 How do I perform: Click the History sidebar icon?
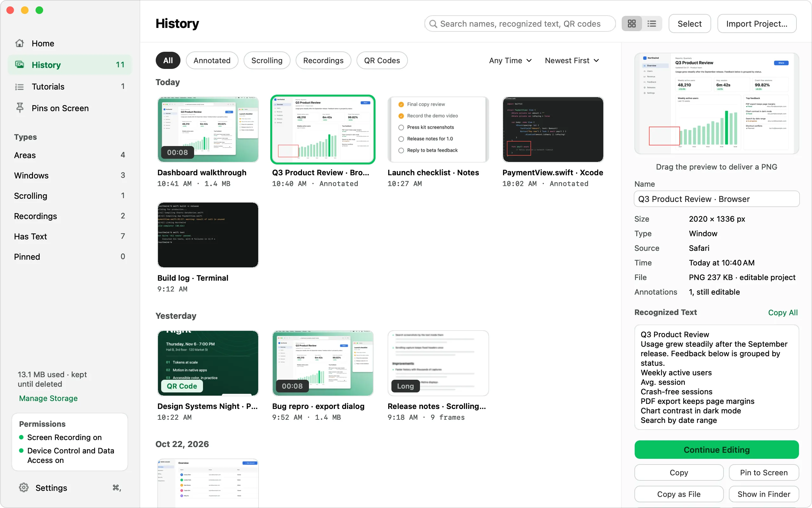pyautogui.click(x=20, y=64)
